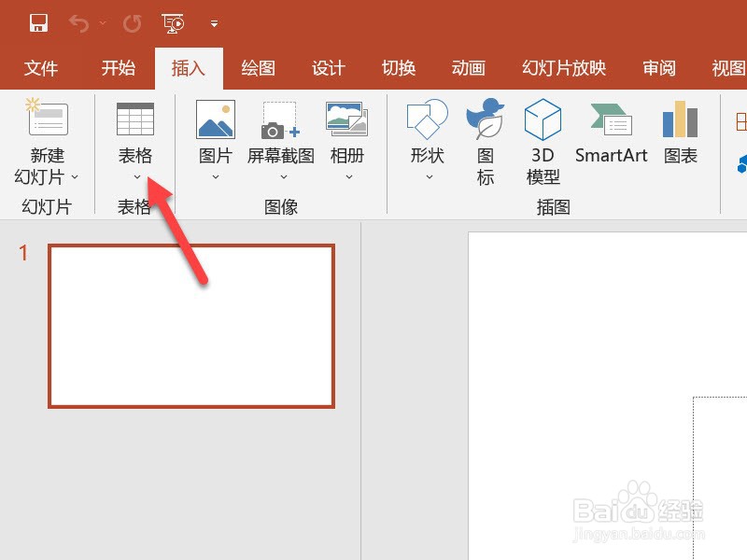The image size is (747, 560).
Task: Click the Redo/Repeat icon
Action: 132,23
